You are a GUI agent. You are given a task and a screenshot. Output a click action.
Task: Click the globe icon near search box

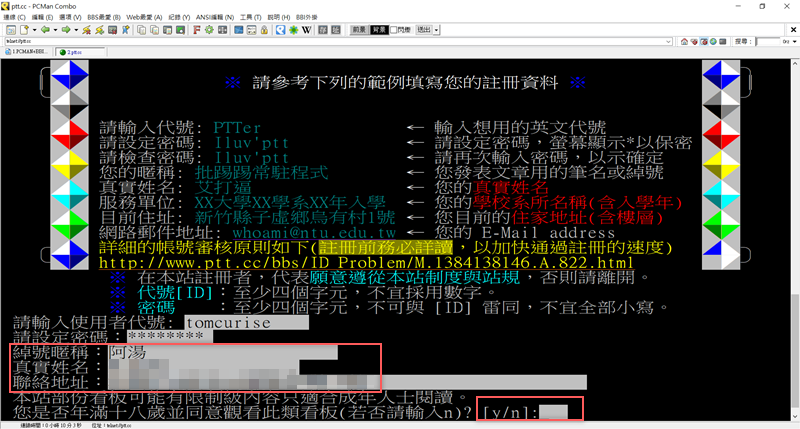[x=713, y=41]
